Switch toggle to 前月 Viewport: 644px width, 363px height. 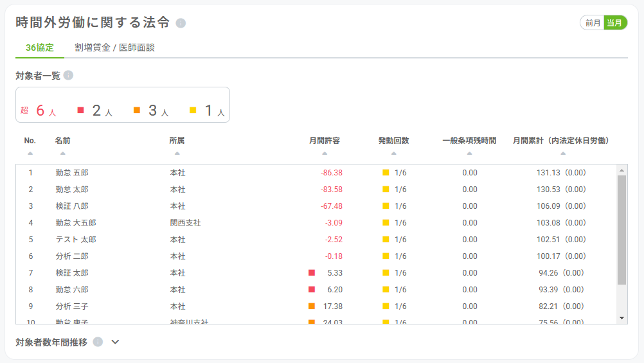pos(593,23)
